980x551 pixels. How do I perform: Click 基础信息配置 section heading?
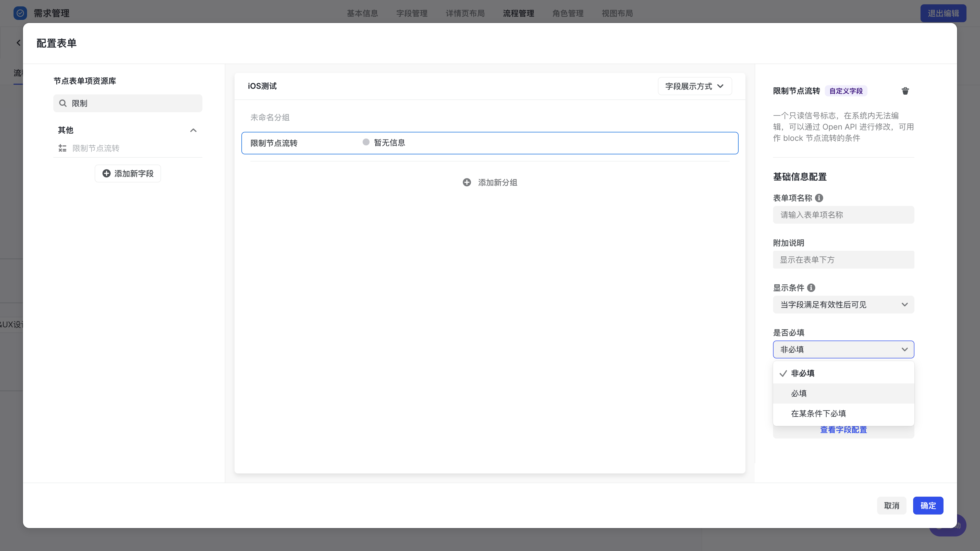click(x=800, y=177)
